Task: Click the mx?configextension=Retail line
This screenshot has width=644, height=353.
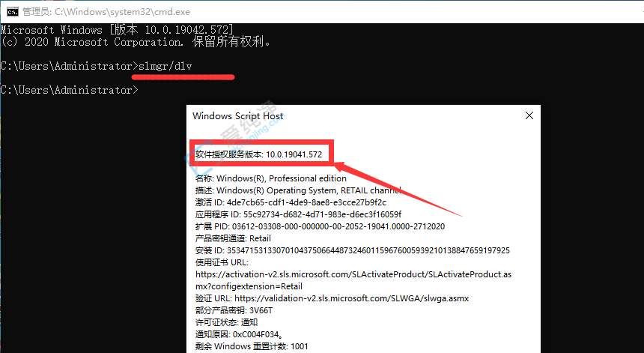Action: [249, 286]
